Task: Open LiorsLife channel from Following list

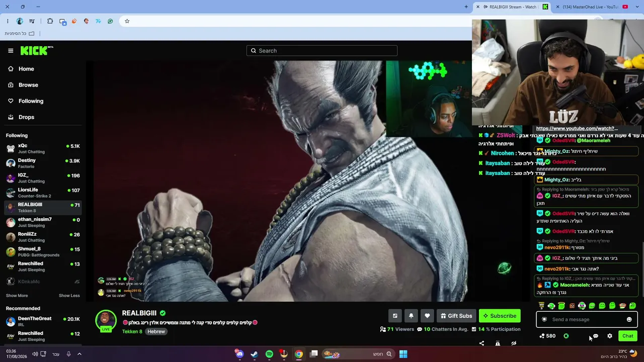Action: pyautogui.click(x=43, y=193)
